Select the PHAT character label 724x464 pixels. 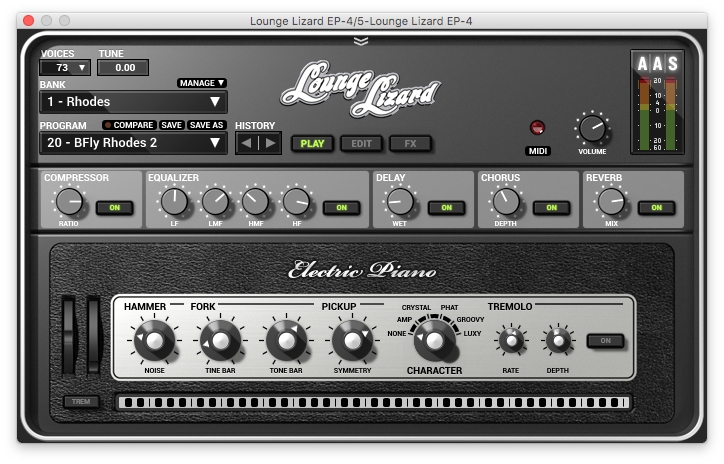tap(449, 307)
